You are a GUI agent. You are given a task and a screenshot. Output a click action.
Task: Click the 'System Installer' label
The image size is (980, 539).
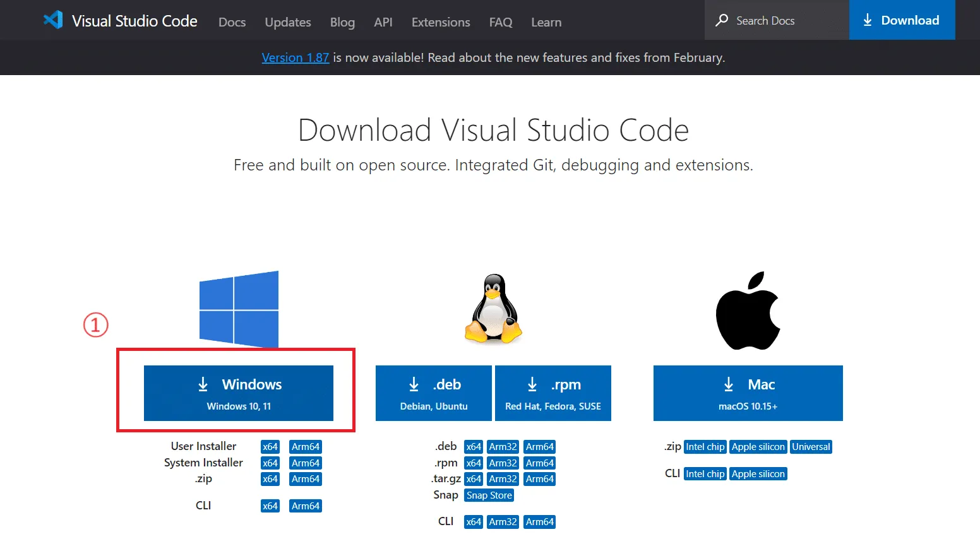pyautogui.click(x=203, y=463)
